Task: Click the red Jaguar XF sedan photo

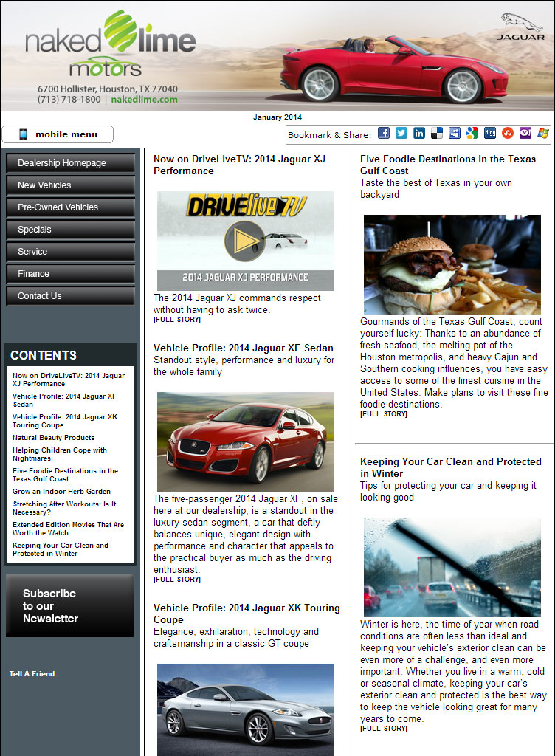Action: [246, 441]
